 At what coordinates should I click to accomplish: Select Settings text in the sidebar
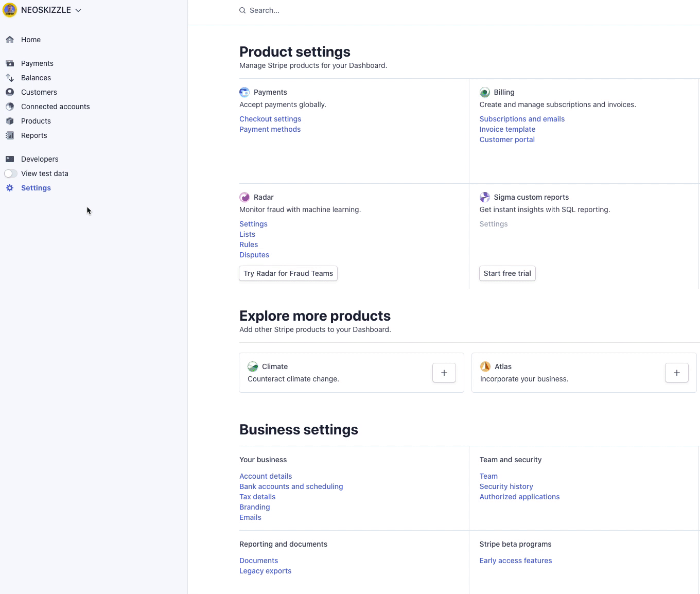tap(36, 188)
